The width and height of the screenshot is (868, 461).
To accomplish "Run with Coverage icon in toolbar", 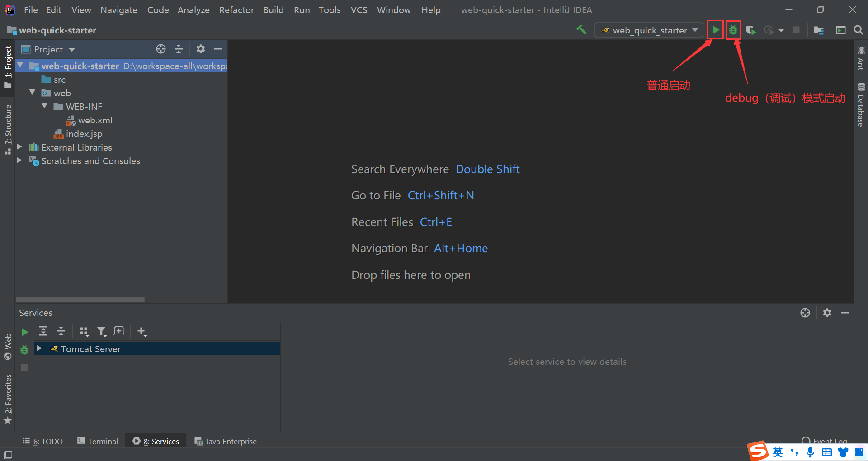I will pos(751,30).
